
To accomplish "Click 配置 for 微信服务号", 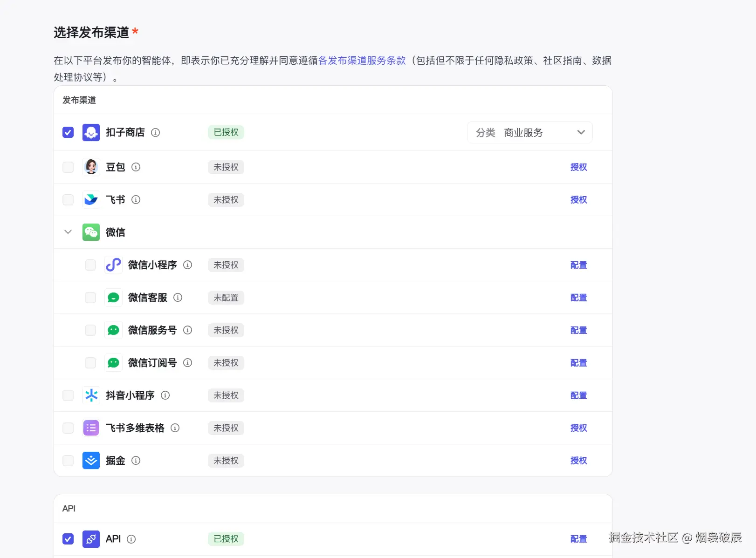I will [579, 330].
